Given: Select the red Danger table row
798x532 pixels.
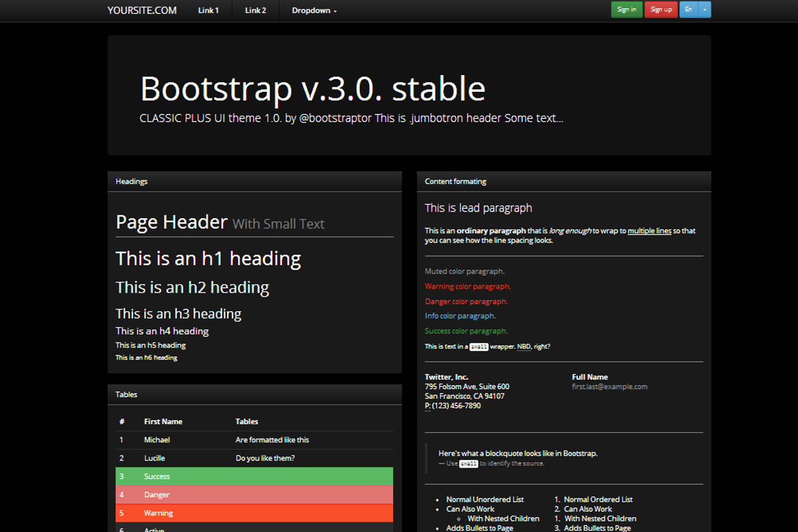Looking at the screenshot, I should (x=255, y=495).
